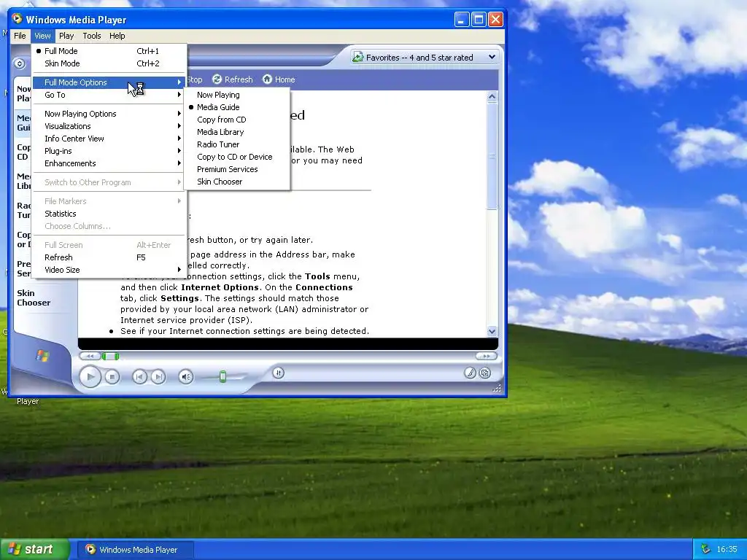The width and height of the screenshot is (747, 560).
Task: Click the shuffle toggle icon near controls
Action: [x=279, y=373]
